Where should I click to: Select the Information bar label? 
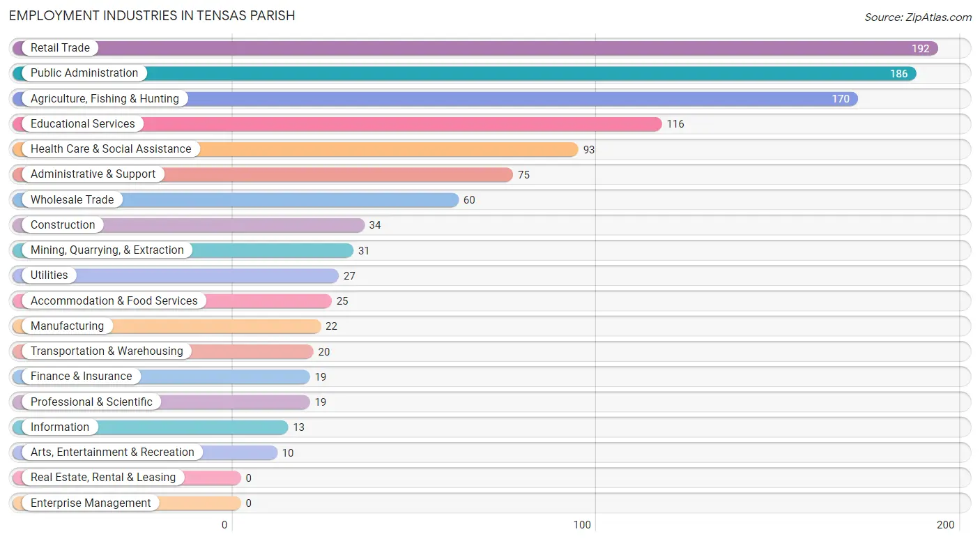point(60,427)
